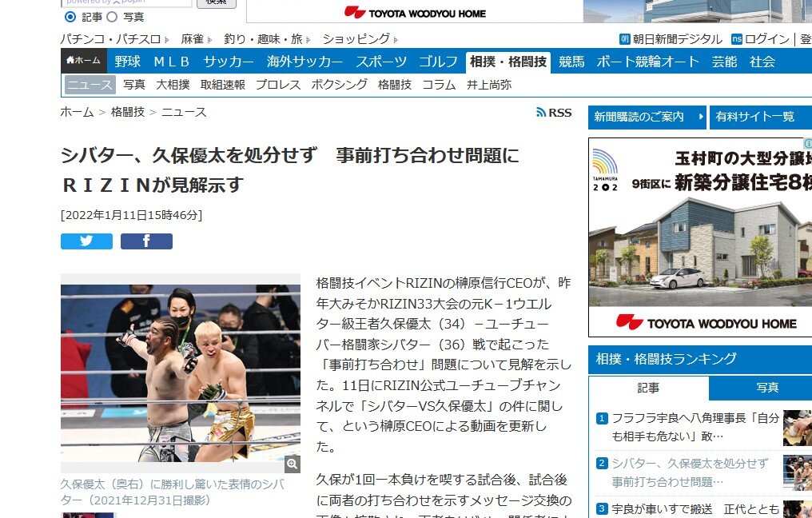Switch ranking to 記事 tab
This screenshot has height=518, width=812.
(x=648, y=388)
